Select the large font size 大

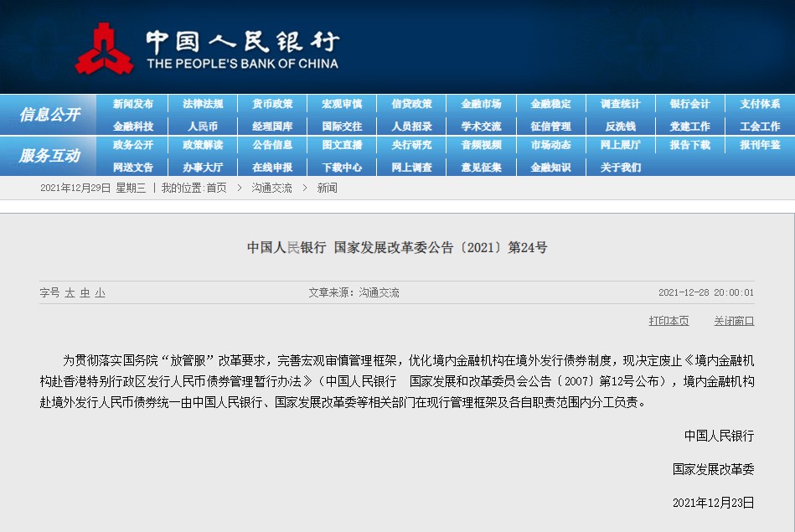pyautogui.click(x=70, y=292)
